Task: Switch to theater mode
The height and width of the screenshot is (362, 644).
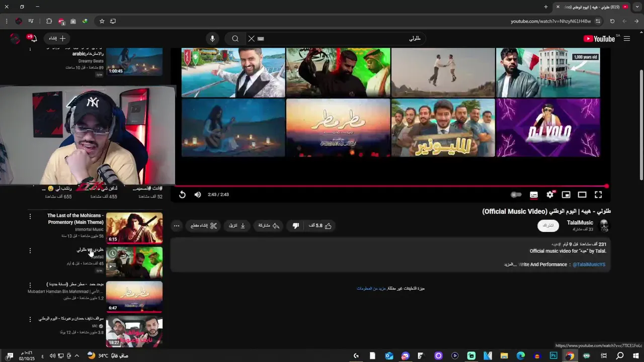Action: (x=582, y=195)
